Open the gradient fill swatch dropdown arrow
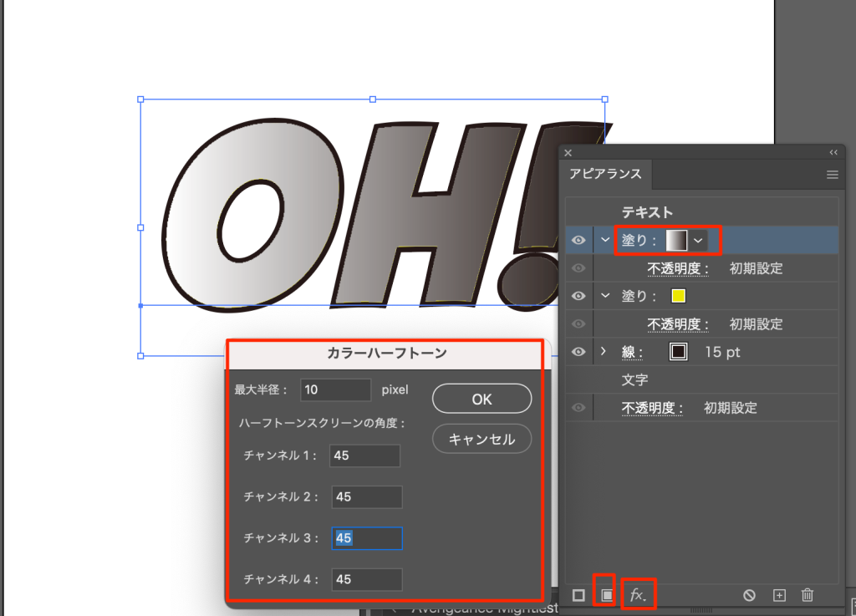 [698, 241]
